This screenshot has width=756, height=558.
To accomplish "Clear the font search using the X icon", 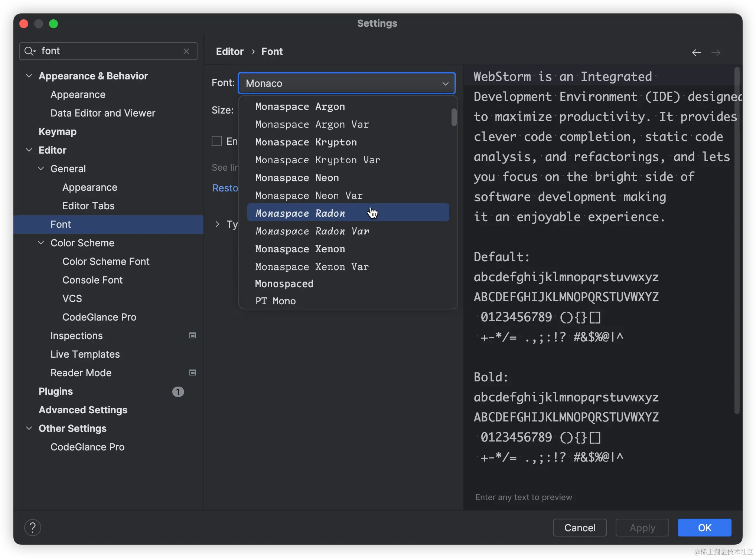I will (x=186, y=51).
